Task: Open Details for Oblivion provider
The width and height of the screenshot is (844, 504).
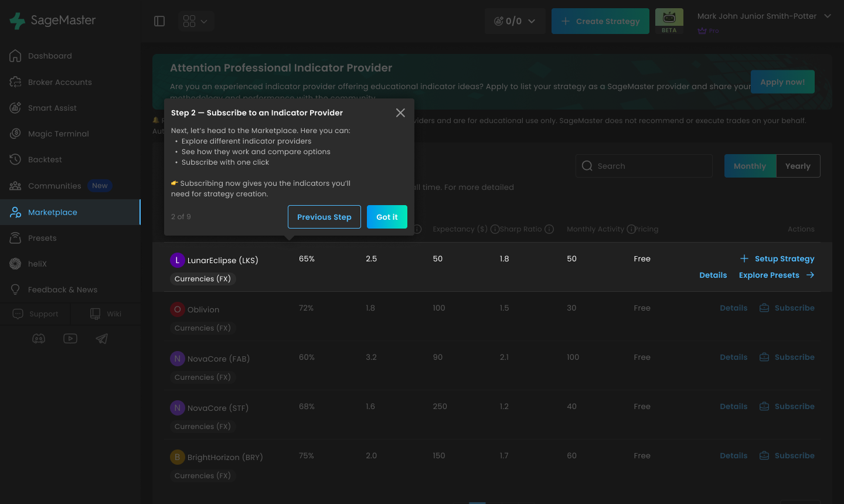Action: pos(734,308)
